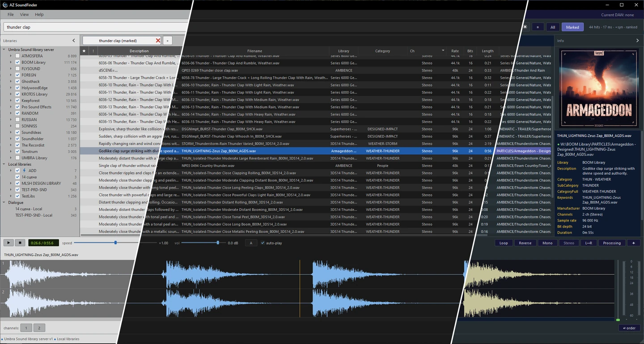This screenshot has width=644, height=344.
Task: Adjust the speed slider handle
Action: pyautogui.click(x=115, y=243)
